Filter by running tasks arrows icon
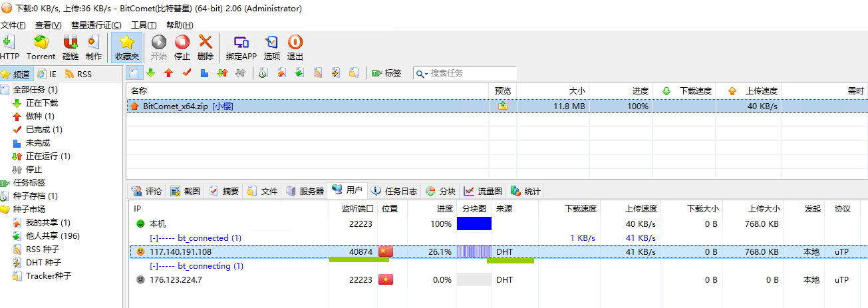Viewport: 868px width, 308px height. coord(223,73)
